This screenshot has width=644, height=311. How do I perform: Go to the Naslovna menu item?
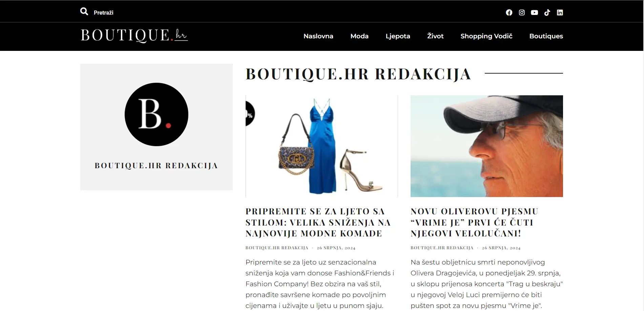pyautogui.click(x=318, y=36)
